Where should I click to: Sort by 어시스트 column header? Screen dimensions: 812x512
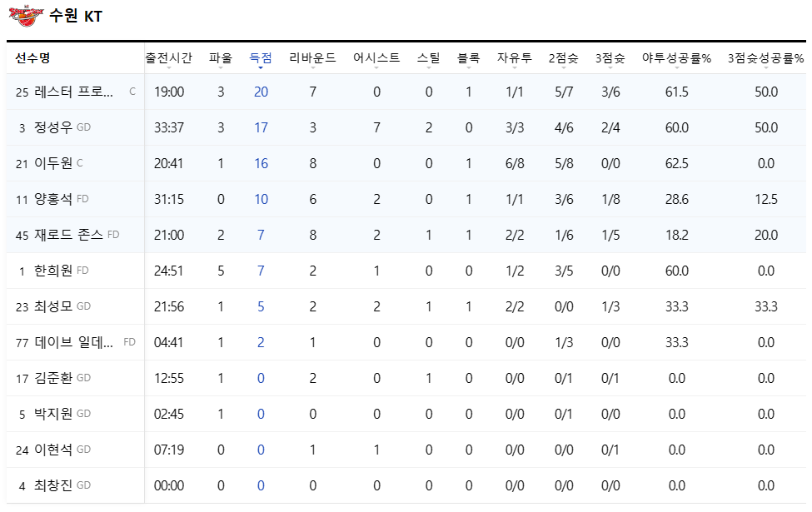tap(376, 58)
